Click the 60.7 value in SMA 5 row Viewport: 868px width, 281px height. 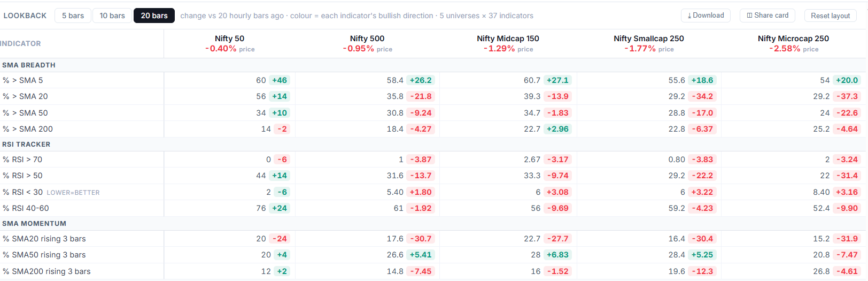click(x=532, y=80)
